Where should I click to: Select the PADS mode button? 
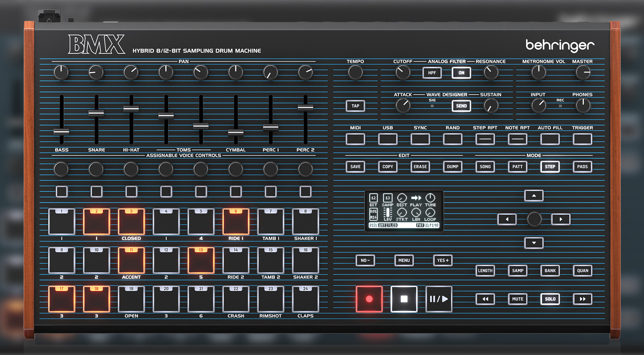583,167
